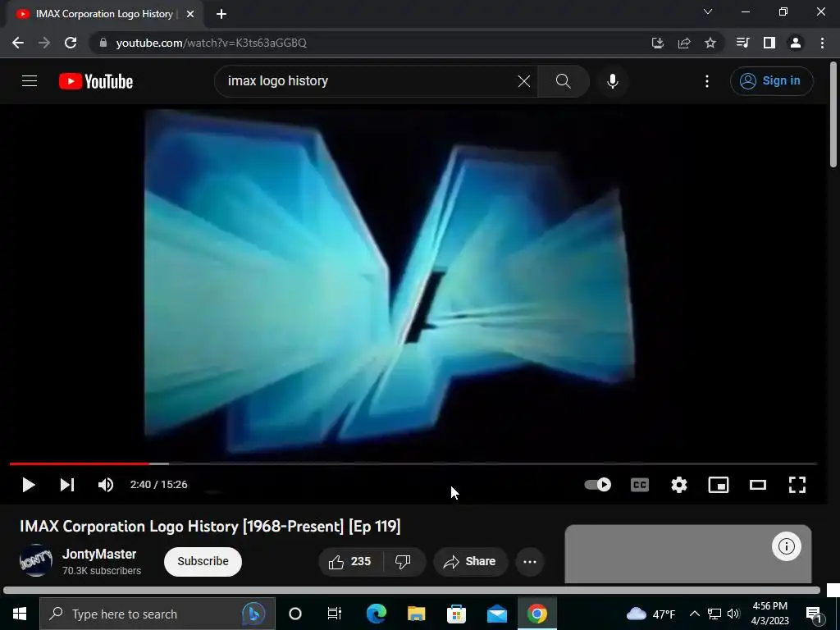
Task: Open Mail app from taskbar
Action: tap(496, 614)
